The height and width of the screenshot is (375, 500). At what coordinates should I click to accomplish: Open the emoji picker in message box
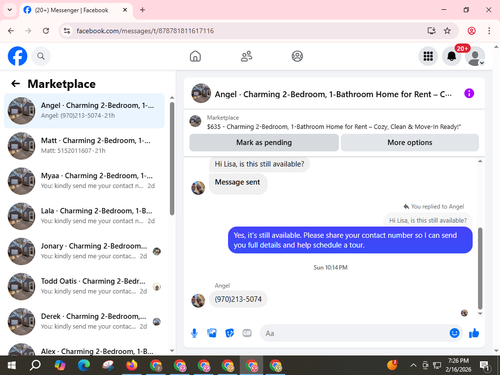pyautogui.click(x=454, y=333)
